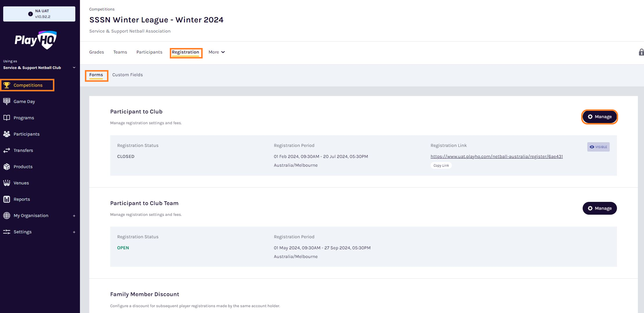Open the More dropdown menu
The height and width of the screenshot is (313, 644).
coord(217,52)
